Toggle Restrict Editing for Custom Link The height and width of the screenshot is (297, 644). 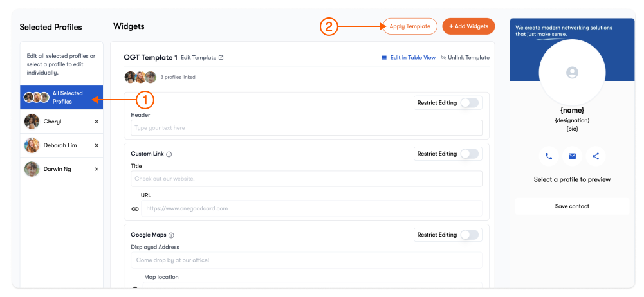[469, 154]
